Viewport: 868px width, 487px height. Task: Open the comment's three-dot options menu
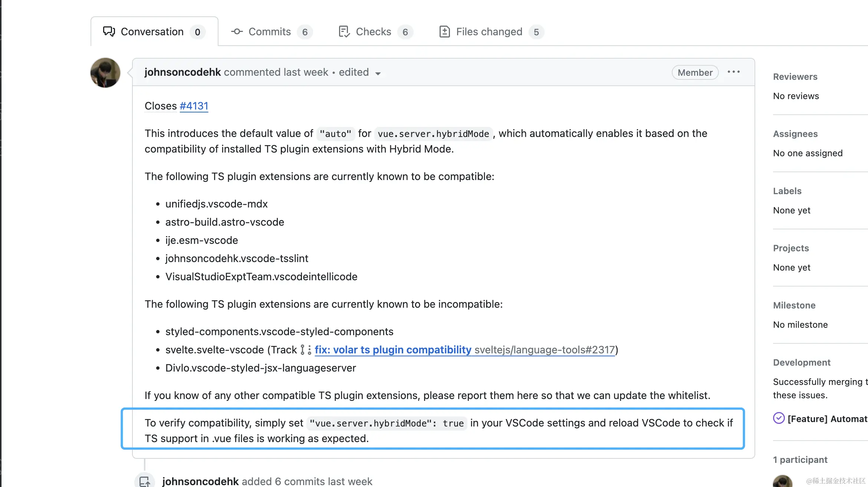(x=733, y=72)
